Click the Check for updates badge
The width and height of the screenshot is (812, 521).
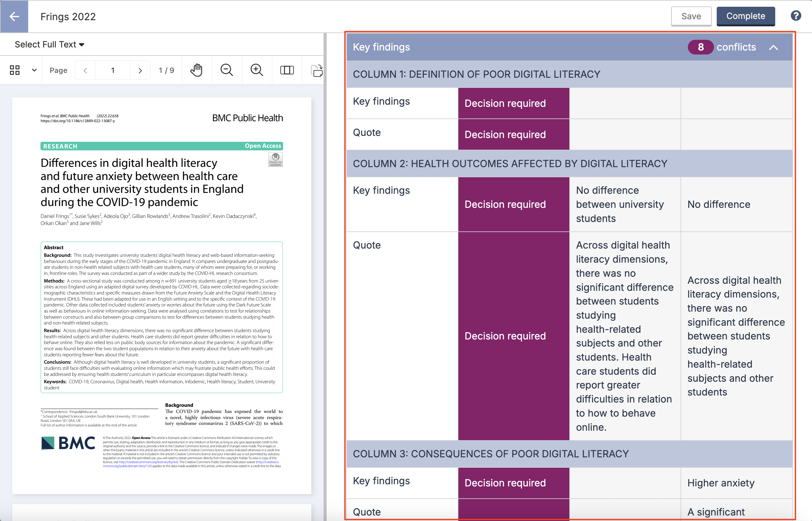pyautogui.click(x=275, y=159)
